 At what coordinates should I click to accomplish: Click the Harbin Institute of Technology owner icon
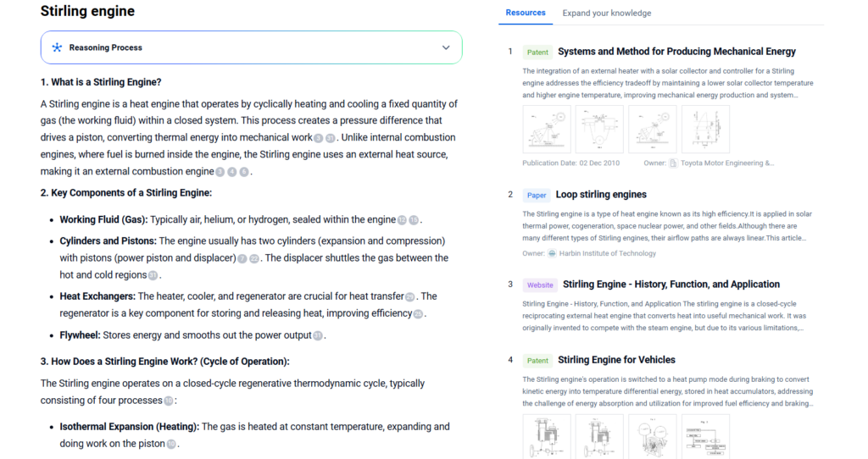click(552, 253)
